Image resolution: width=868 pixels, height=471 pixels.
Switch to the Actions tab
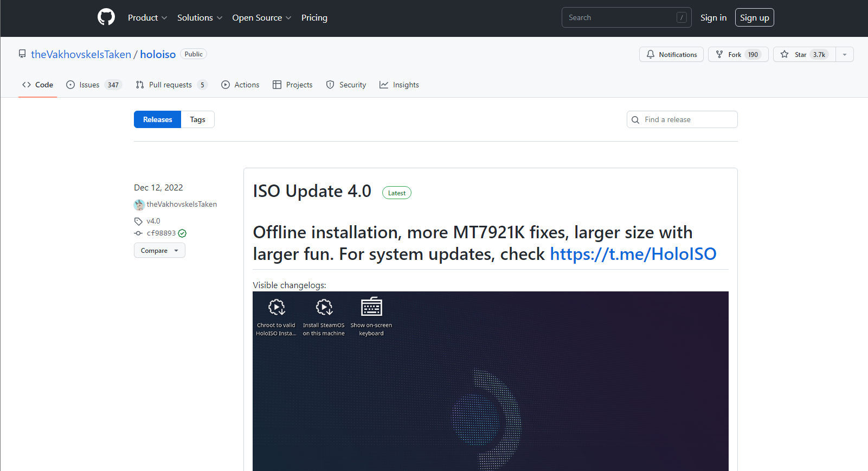coord(240,85)
